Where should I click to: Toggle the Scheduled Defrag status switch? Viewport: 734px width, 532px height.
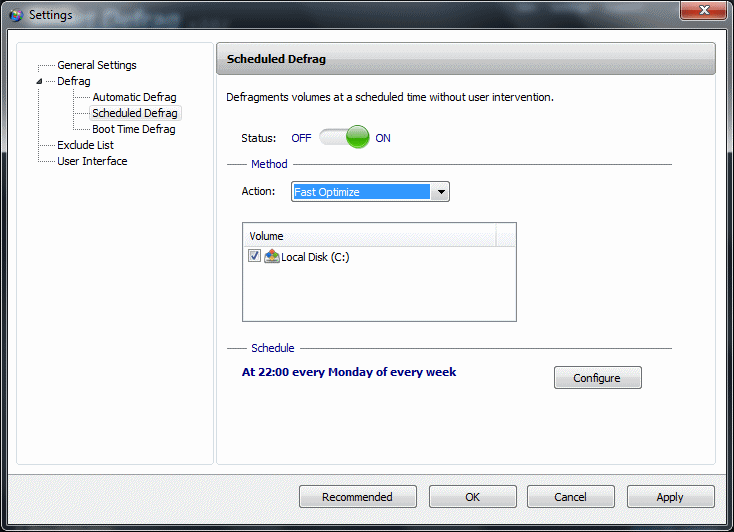coord(345,137)
